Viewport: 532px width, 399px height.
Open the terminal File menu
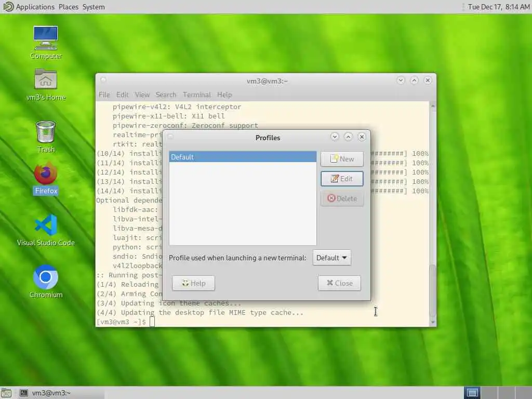pos(104,95)
